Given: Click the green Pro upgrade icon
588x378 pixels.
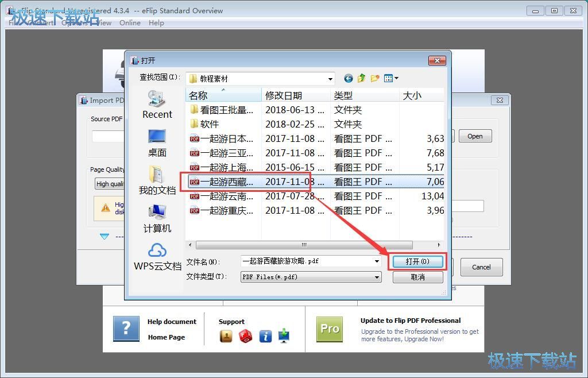Looking at the screenshot, I should (330, 329).
